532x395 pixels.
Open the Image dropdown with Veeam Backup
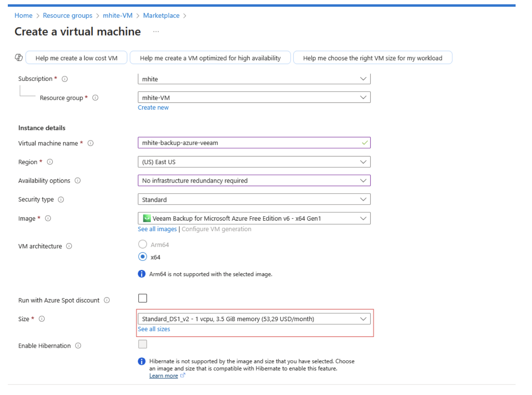coord(254,218)
